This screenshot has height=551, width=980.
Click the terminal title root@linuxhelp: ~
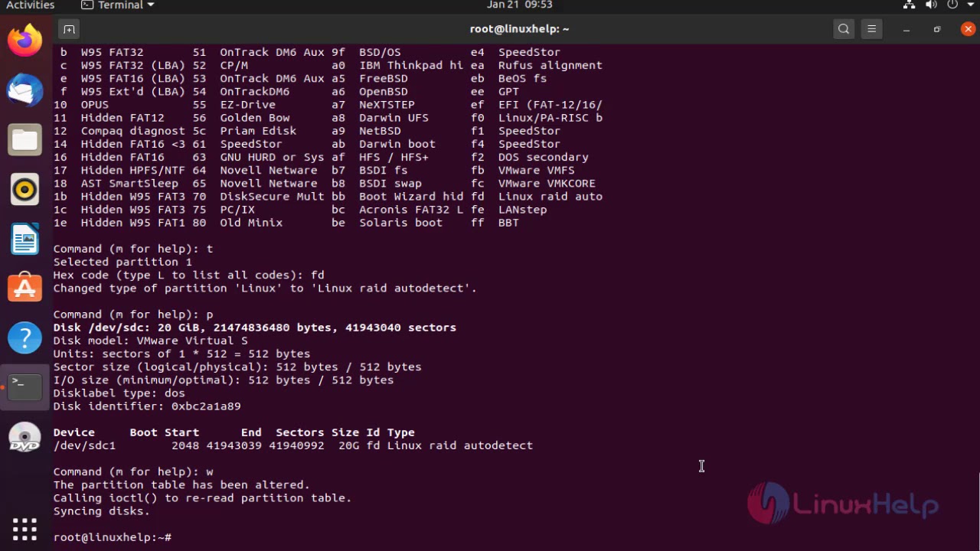coord(519,29)
